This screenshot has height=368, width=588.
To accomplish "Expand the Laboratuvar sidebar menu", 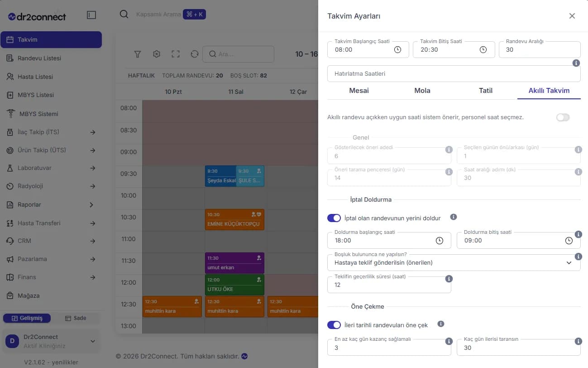I will 51,168.
